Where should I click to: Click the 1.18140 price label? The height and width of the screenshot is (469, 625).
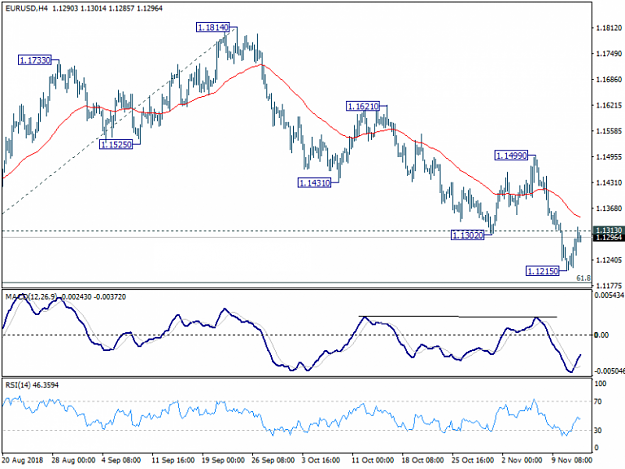click(213, 27)
